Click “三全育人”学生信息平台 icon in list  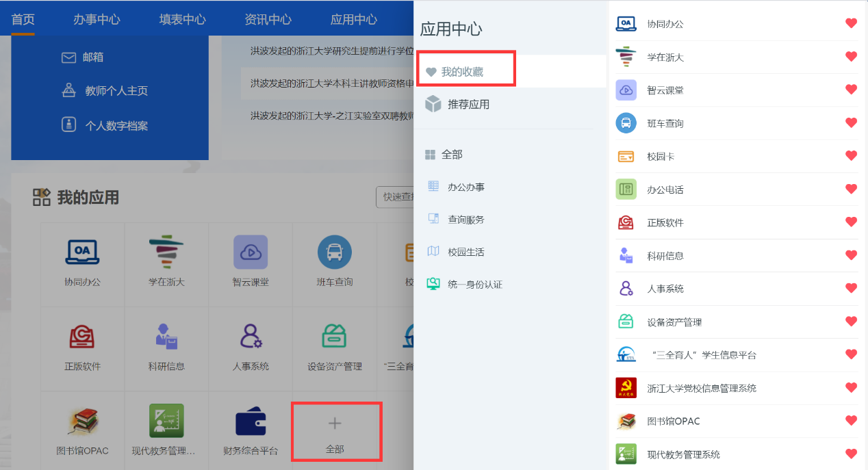626,354
